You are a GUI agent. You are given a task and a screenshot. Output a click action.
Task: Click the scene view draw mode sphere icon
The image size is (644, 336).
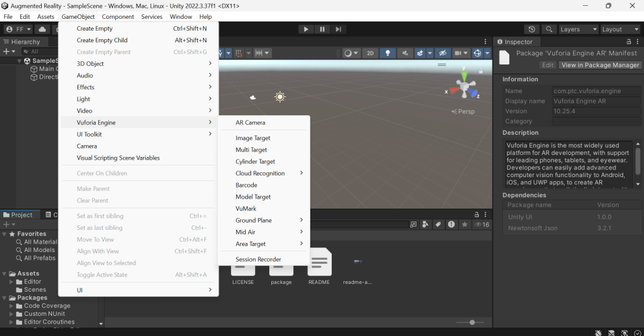click(348, 53)
